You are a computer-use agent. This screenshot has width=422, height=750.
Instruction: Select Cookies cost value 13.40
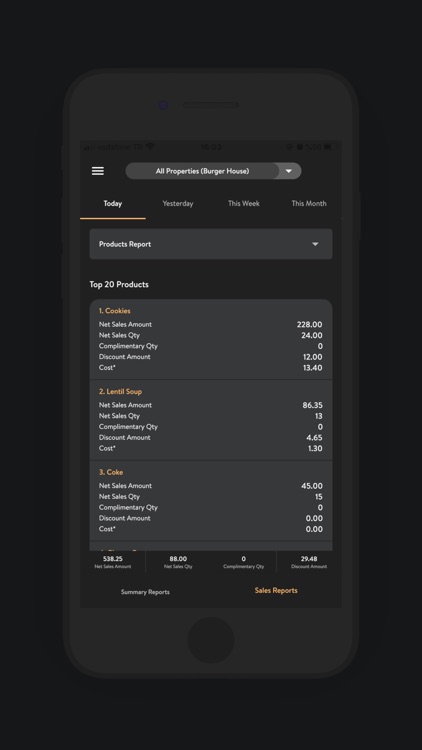pyautogui.click(x=312, y=368)
